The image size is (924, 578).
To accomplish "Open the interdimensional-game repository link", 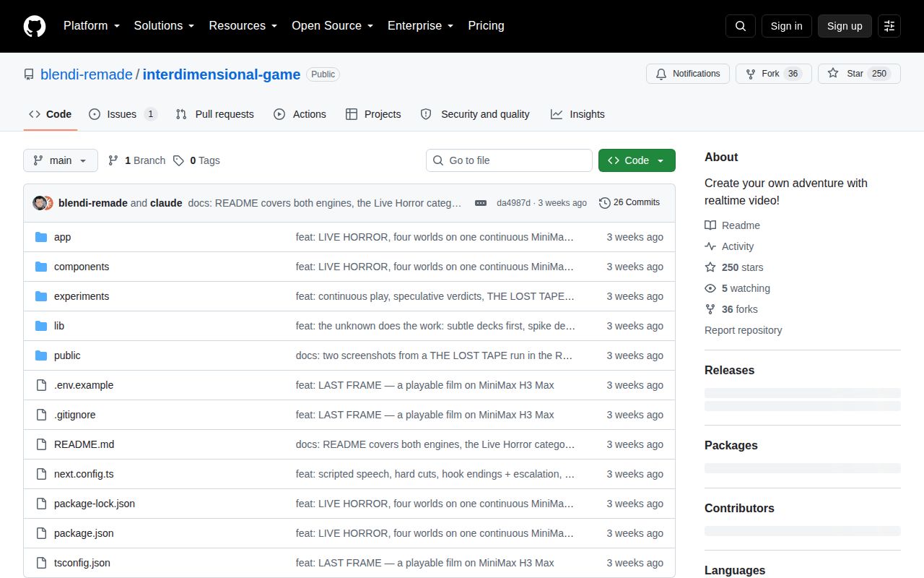I will tap(222, 74).
